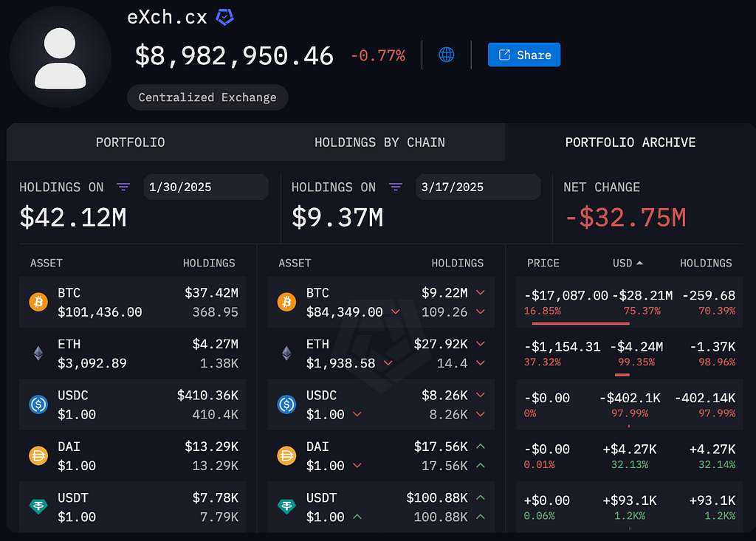Click the Share button
The image size is (756, 541).
pyautogui.click(x=524, y=55)
